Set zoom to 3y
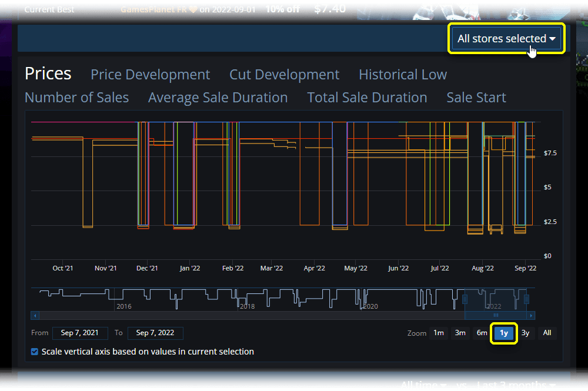The height and width of the screenshot is (391, 588). [525, 333]
